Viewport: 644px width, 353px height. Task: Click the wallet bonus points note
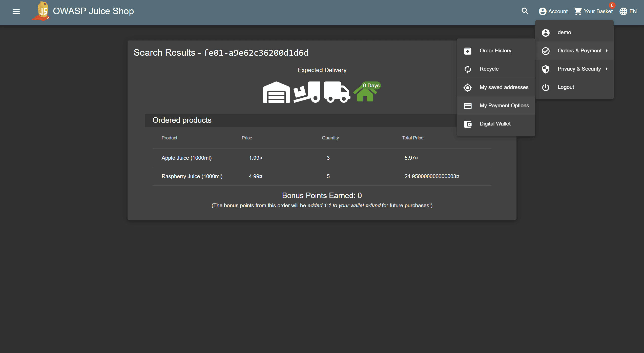pyautogui.click(x=322, y=205)
